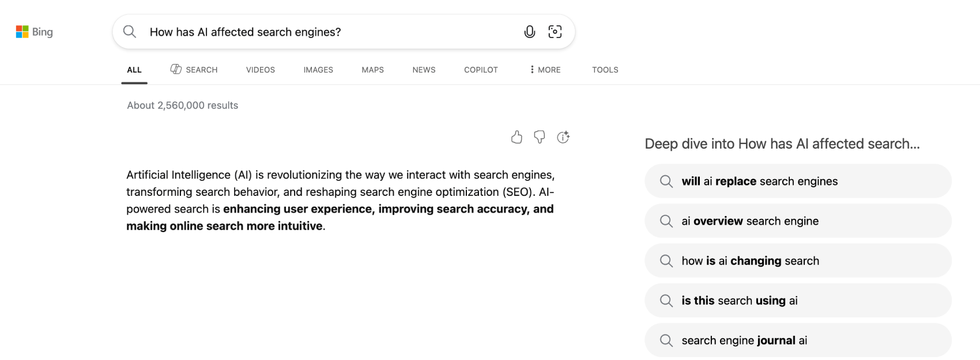980x360 pixels.
Task: Select the All results tab
Action: point(134,70)
